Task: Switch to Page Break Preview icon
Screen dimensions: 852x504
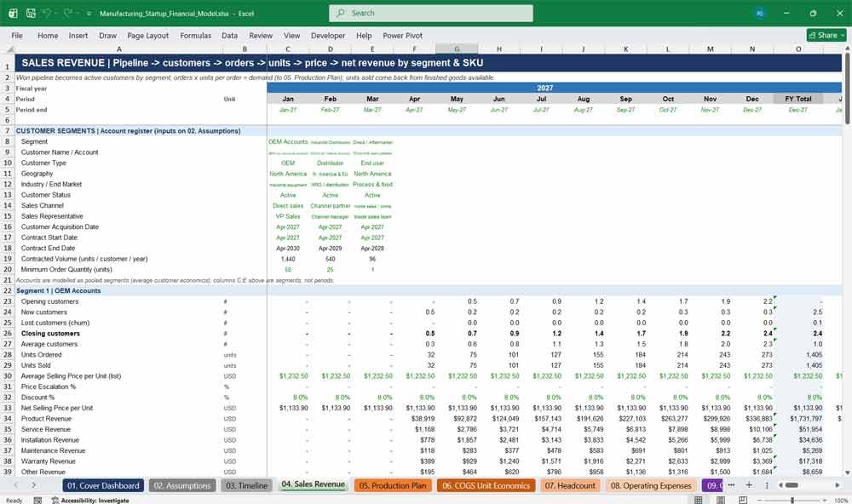Action: tap(743, 501)
